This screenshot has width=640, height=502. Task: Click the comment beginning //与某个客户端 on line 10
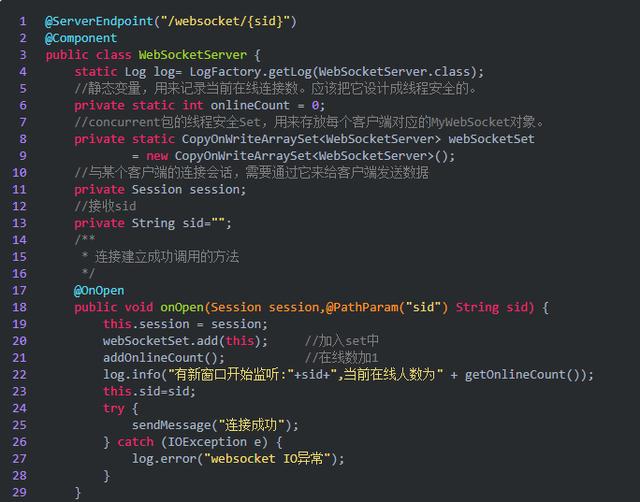[251, 173]
